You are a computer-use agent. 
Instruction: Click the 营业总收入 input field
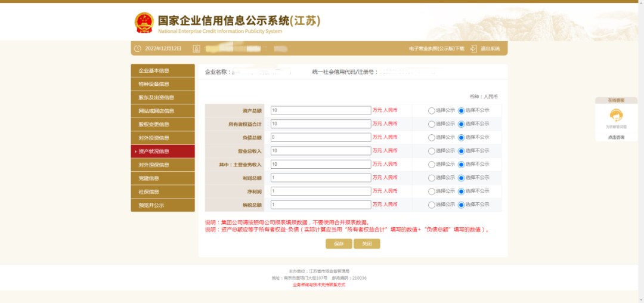(320, 151)
